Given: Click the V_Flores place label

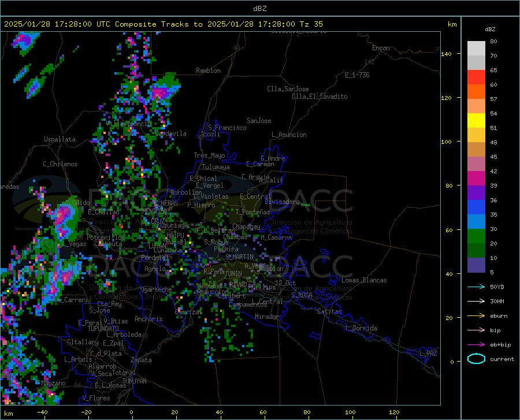Looking at the screenshot, I should click(96, 398).
